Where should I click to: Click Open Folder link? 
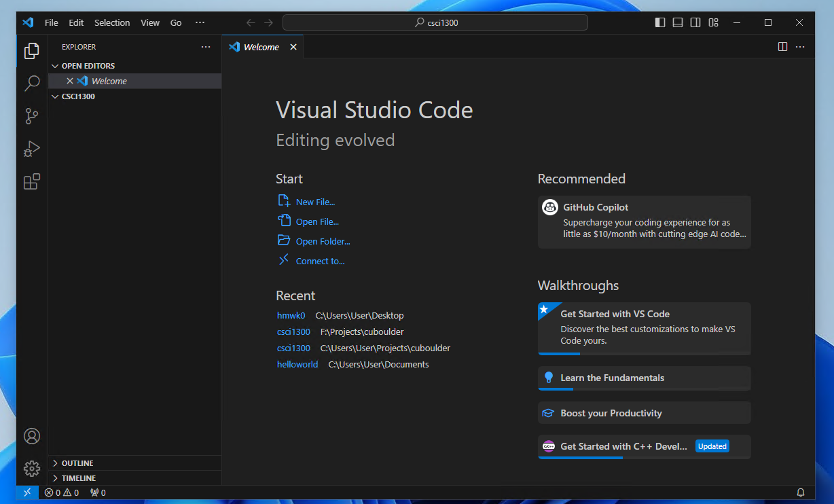pos(323,242)
